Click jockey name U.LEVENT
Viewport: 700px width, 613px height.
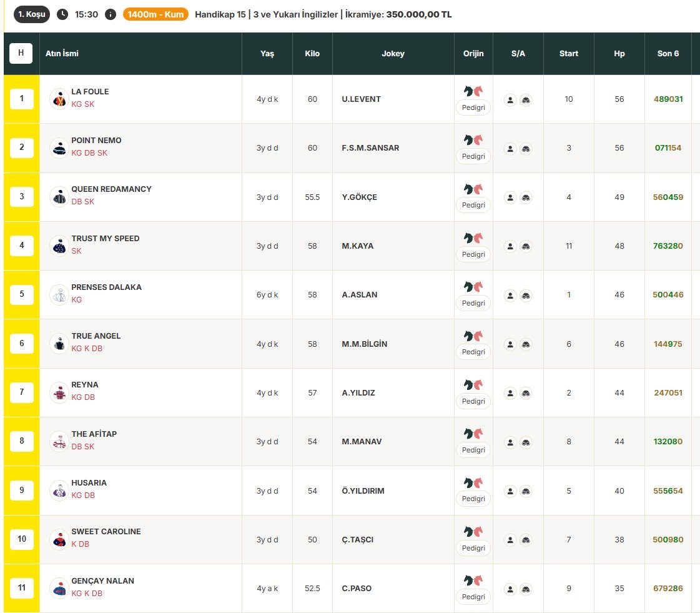pos(361,99)
